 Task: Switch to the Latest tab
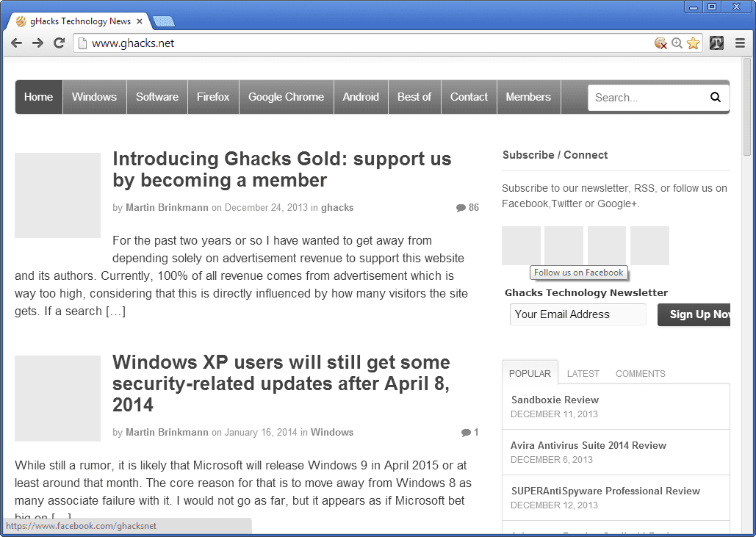(x=583, y=373)
